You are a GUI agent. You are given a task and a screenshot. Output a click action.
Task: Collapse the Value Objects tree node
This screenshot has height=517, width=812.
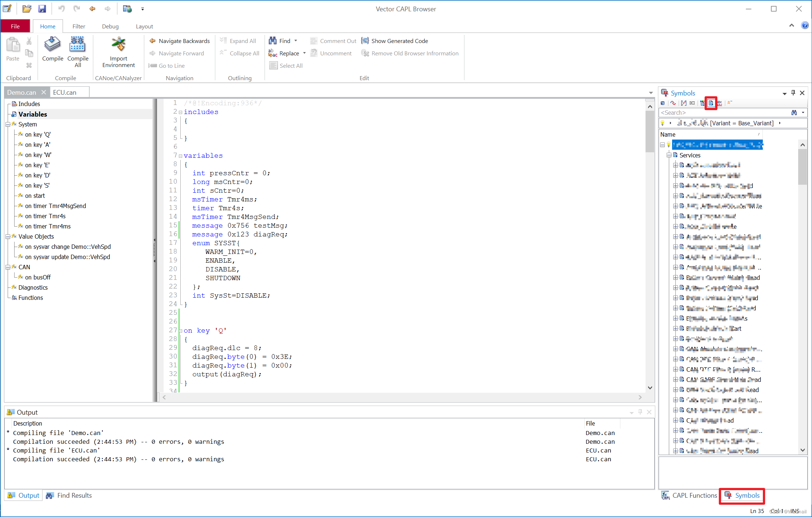tap(8, 237)
